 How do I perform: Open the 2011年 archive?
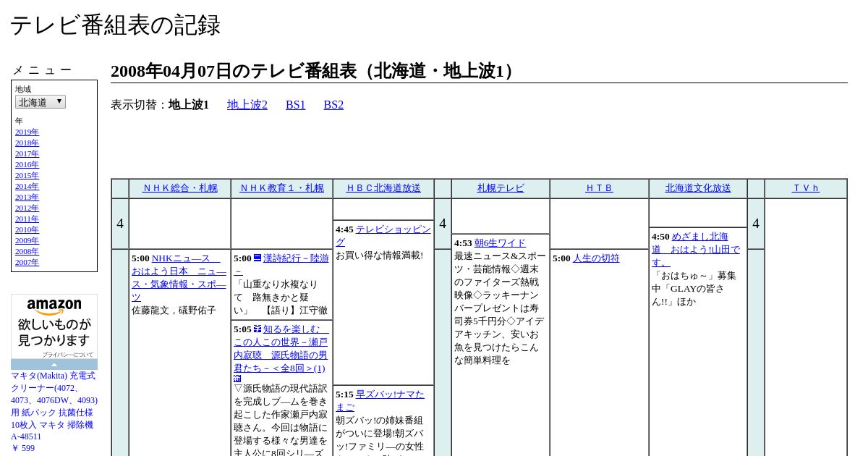27,219
